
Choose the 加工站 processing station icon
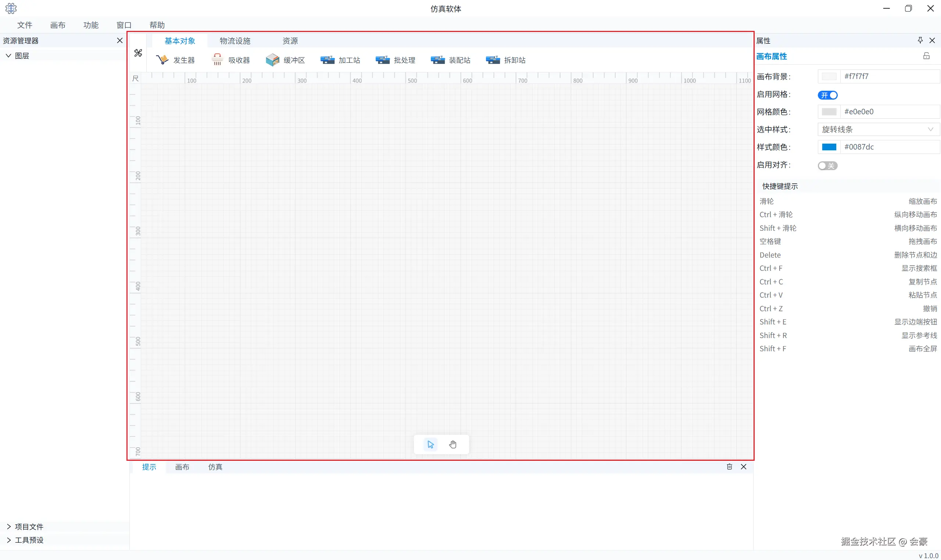click(327, 60)
